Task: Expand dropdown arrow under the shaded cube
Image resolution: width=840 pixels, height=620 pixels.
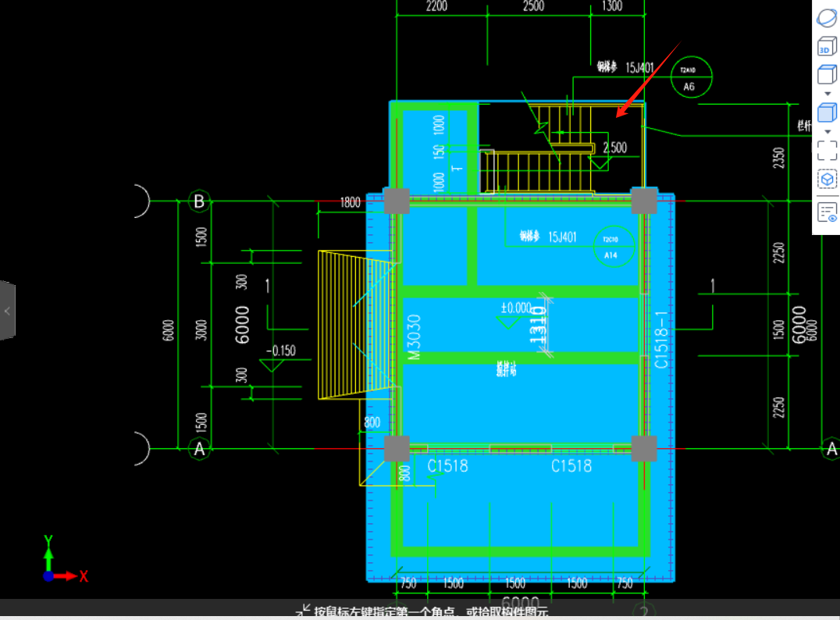Action: coord(828,132)
